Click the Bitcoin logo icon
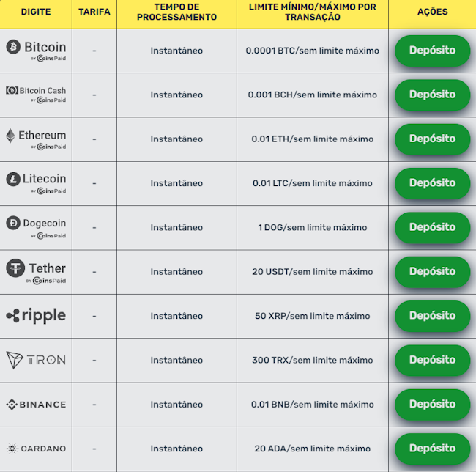 coord(13,47)
